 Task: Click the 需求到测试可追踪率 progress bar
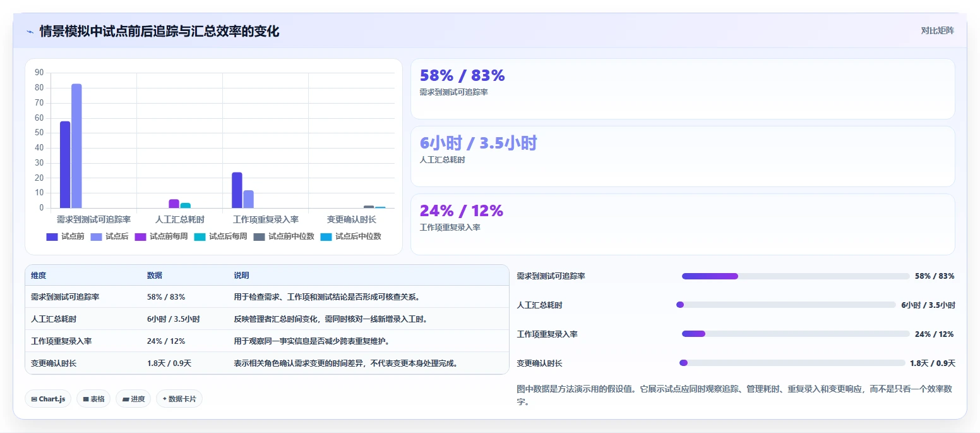point(796,276)
